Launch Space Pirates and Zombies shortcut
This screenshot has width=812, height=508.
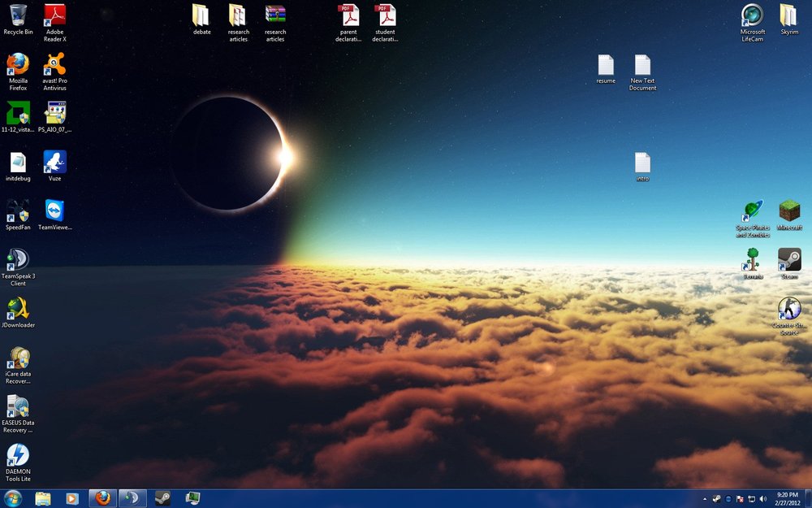pyautogui.click(x=753, y=218)
